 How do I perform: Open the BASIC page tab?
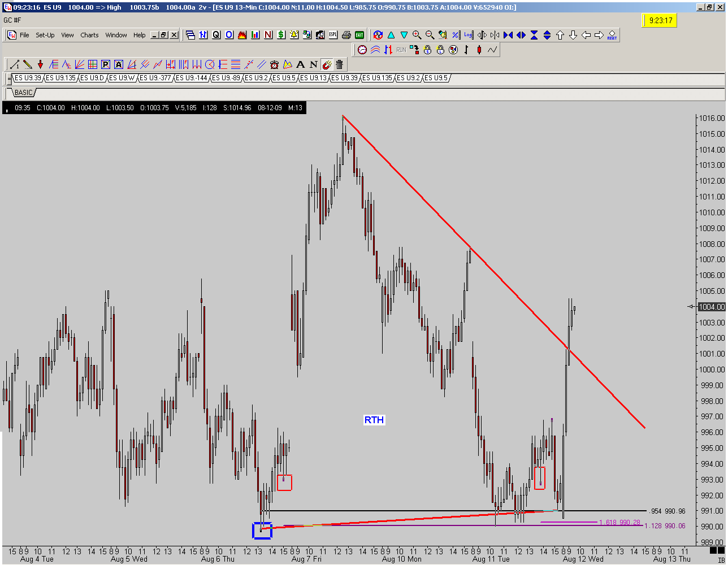pyautogui.click(x=24, y=92)
